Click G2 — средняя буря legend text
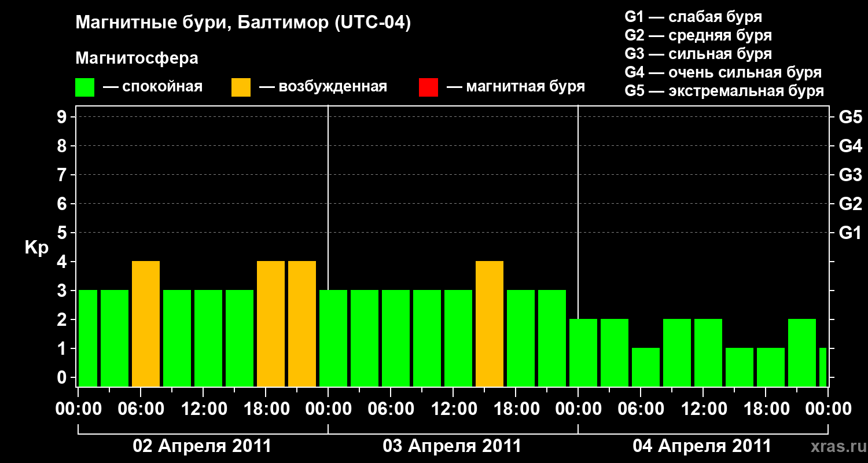 pos(698,35)
